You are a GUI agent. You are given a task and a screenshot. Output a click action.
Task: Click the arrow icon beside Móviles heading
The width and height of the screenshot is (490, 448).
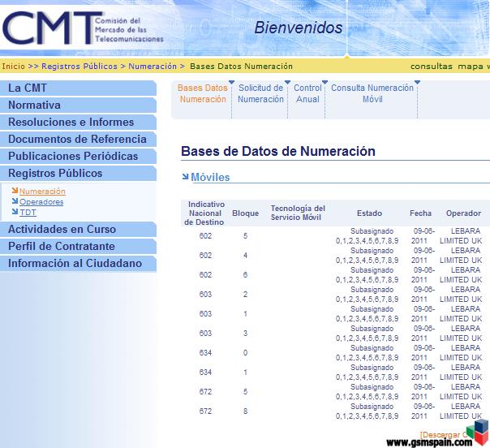(x=185, y=177)
